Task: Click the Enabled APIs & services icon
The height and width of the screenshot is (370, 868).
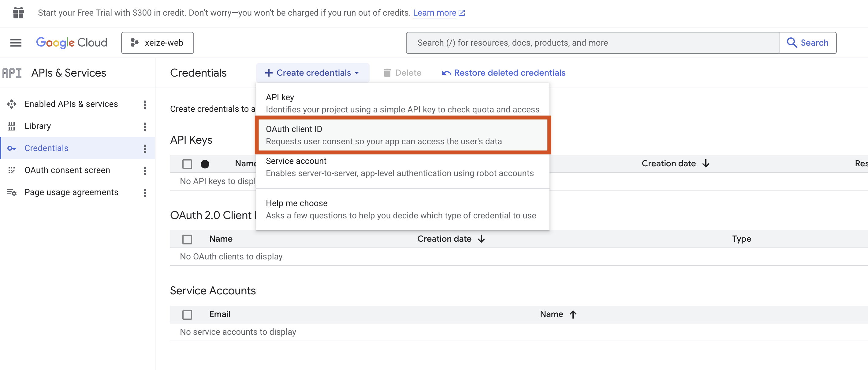Action: (12, 104)
